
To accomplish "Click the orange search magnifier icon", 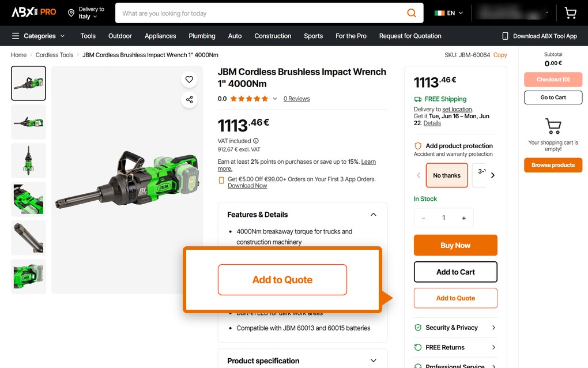I will point(412,13).
